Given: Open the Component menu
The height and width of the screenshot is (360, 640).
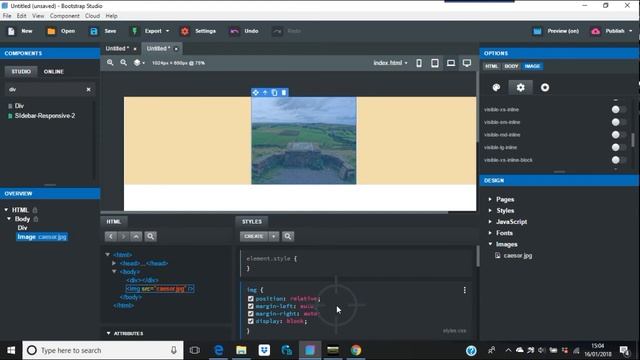Looking at the screenshot, I should 64,16.
